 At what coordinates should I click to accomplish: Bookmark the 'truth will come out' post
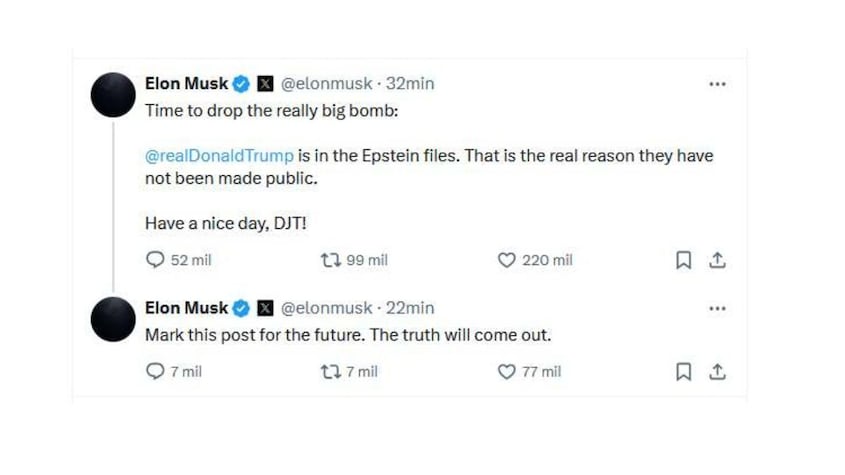pyautogui.click(x=684, y=371)
